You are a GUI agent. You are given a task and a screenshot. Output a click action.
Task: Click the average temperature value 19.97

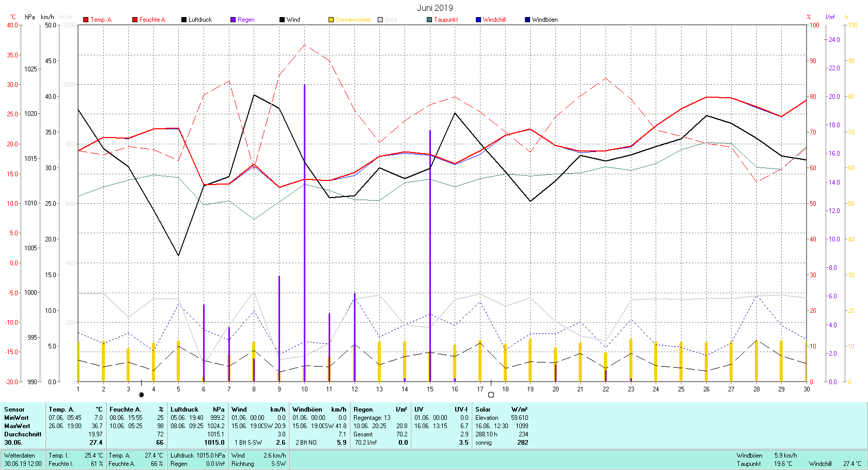[96, 434]
